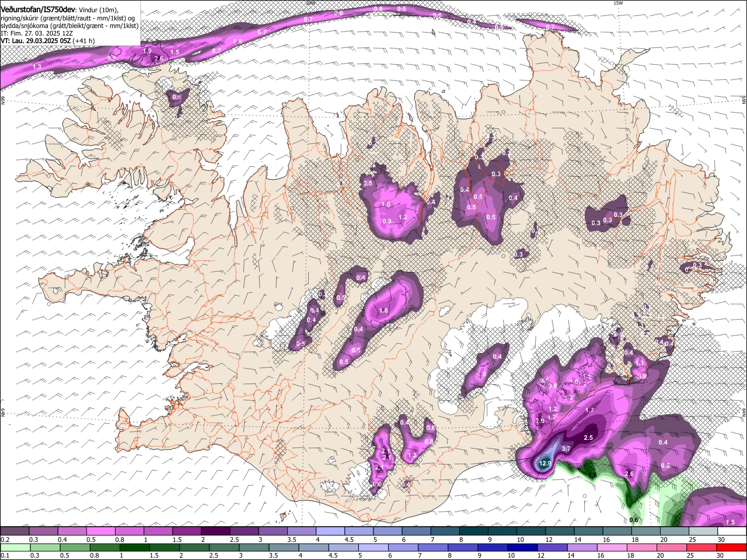
Task: Pick the bottom-row legend swatch between 0.5 and 0.8
Action: [x=75, y=547]
